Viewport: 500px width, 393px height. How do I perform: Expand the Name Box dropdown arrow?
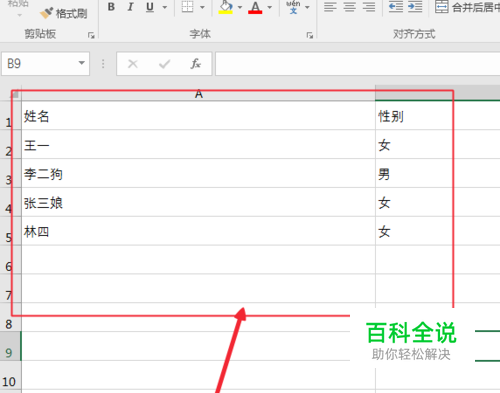tap(82, 63)
